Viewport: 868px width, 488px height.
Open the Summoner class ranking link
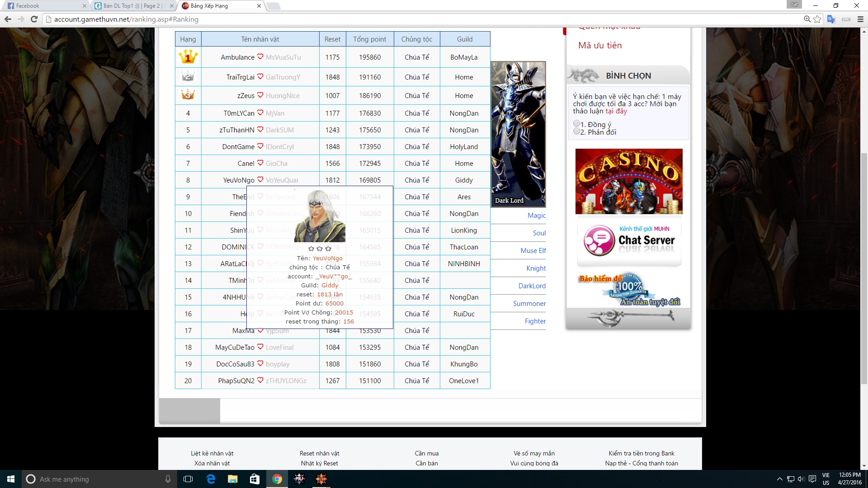tap(529, 304)
